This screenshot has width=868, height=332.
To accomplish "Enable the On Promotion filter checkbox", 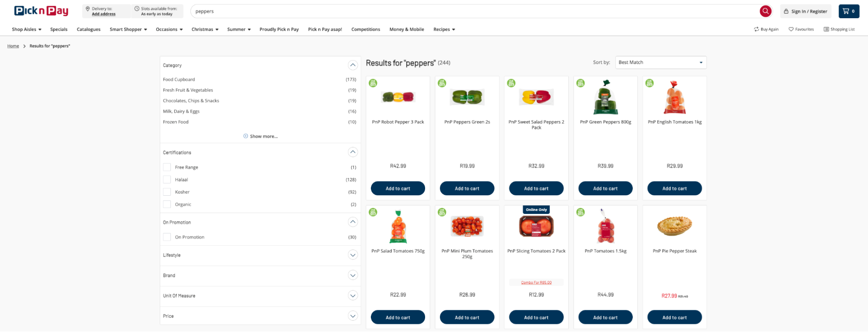I will tap(167, 237).
